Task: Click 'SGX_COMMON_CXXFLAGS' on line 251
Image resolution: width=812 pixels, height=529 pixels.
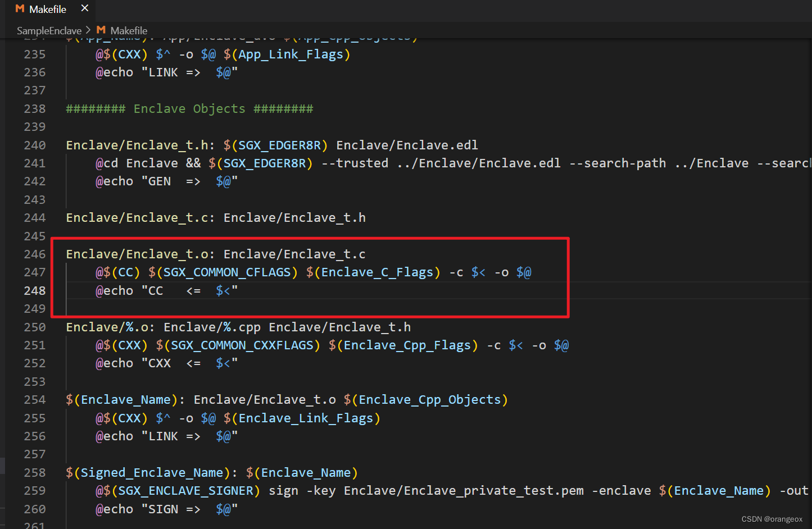Action: (242, 345)
